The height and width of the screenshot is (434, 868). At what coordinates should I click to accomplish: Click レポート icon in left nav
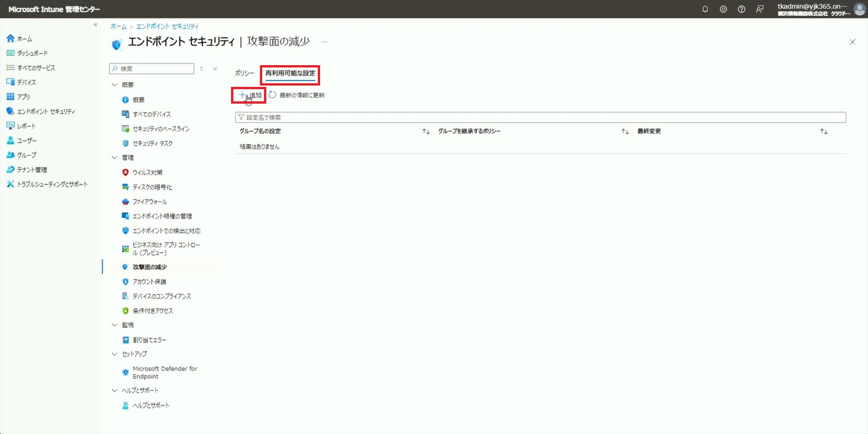click(10, 125)
